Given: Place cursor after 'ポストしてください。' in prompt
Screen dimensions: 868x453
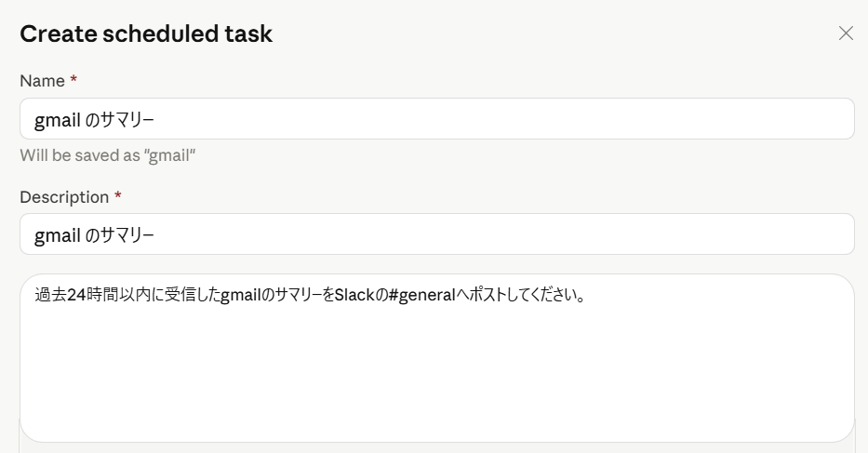Looking at the screenshot, I should pyautogui.click(x=587, y=295).
